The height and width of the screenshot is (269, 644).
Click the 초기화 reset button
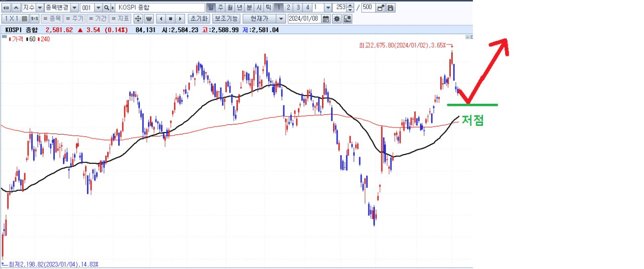click(199, 19)
